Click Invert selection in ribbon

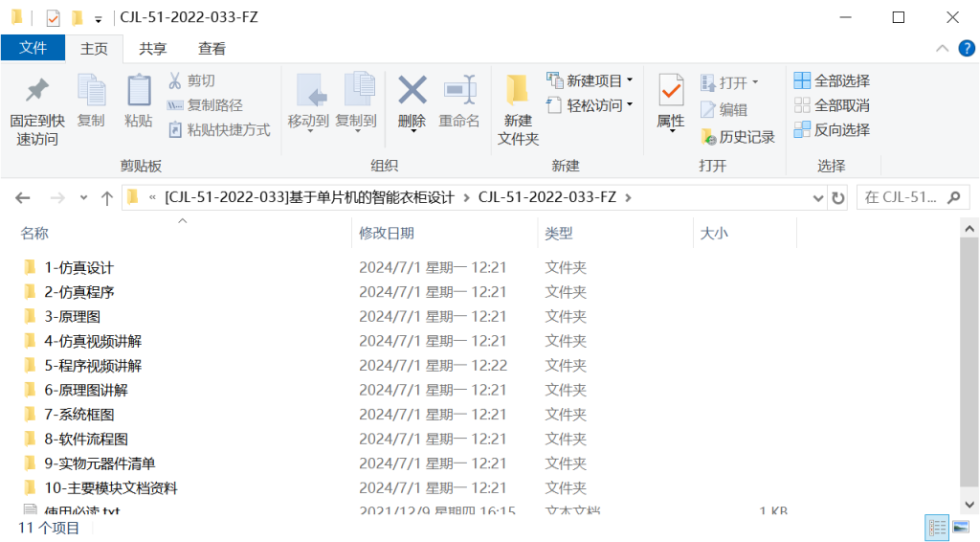(x=832, y=129)
